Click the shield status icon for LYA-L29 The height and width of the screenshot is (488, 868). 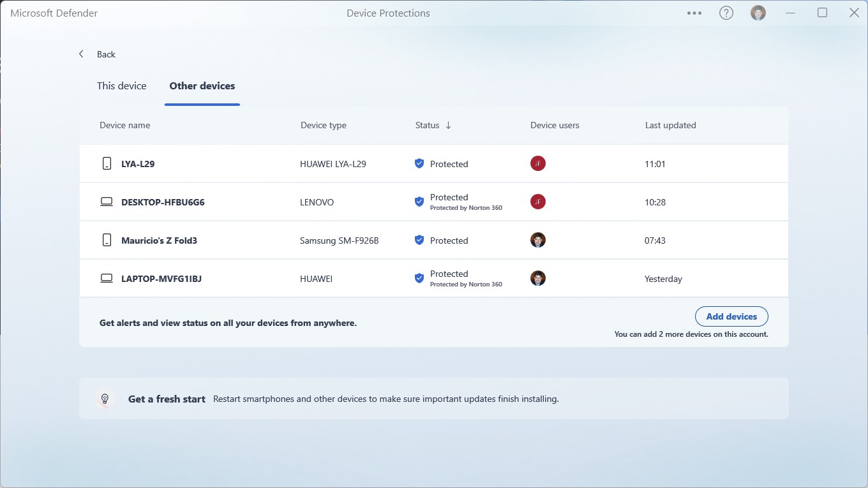tap(419, 163)
